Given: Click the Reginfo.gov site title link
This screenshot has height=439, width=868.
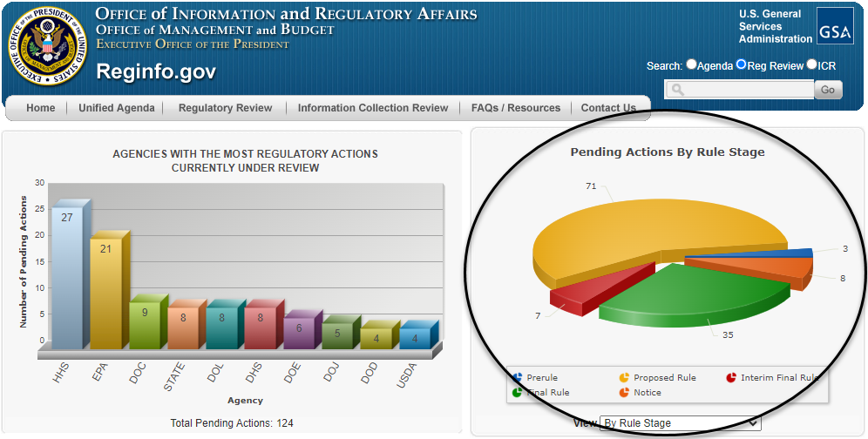Looking at the screenshot, I should 155,71.
